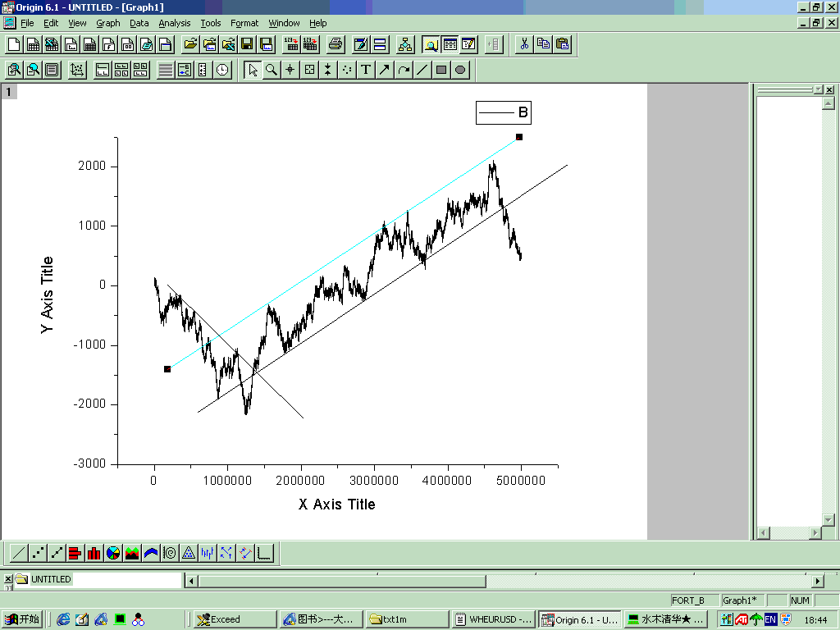Open the Edit menu

[x=51, y=23]
